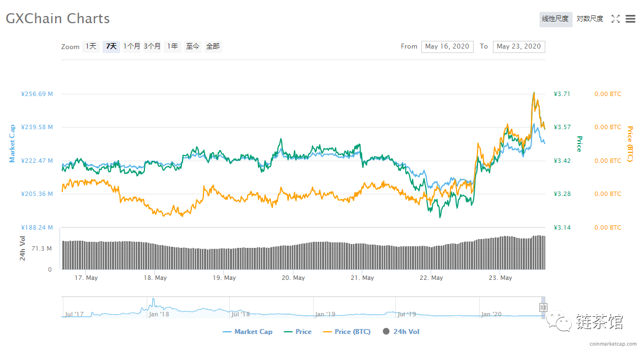The image size is (644, 350).
Task: Select the 1个月 zoom range
Action: [x=132, y=46]
